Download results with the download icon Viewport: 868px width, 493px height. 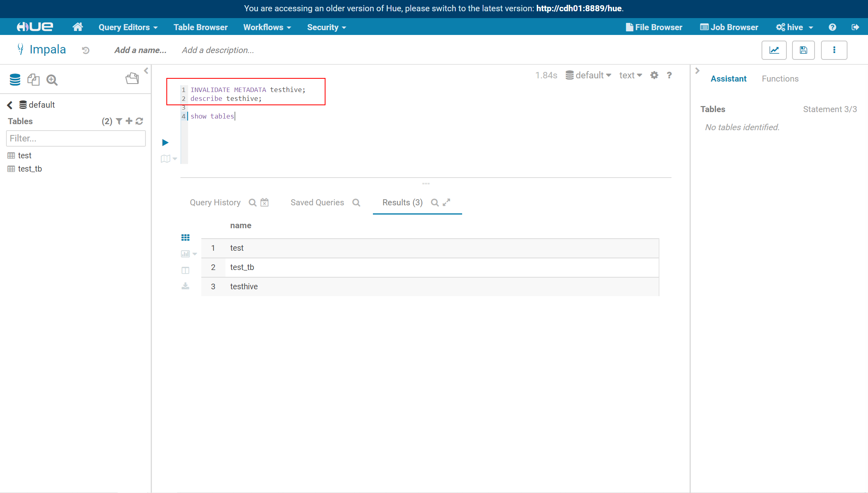point(185,286)
